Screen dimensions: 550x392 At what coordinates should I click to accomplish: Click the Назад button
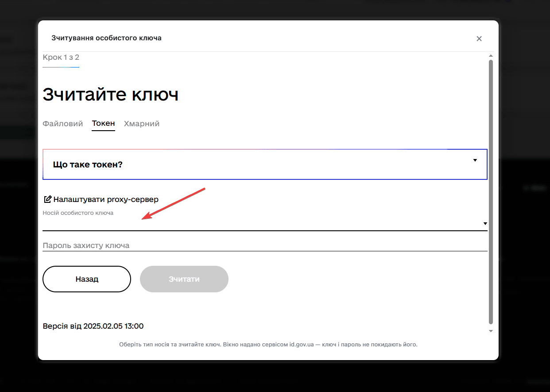point(87,279)
